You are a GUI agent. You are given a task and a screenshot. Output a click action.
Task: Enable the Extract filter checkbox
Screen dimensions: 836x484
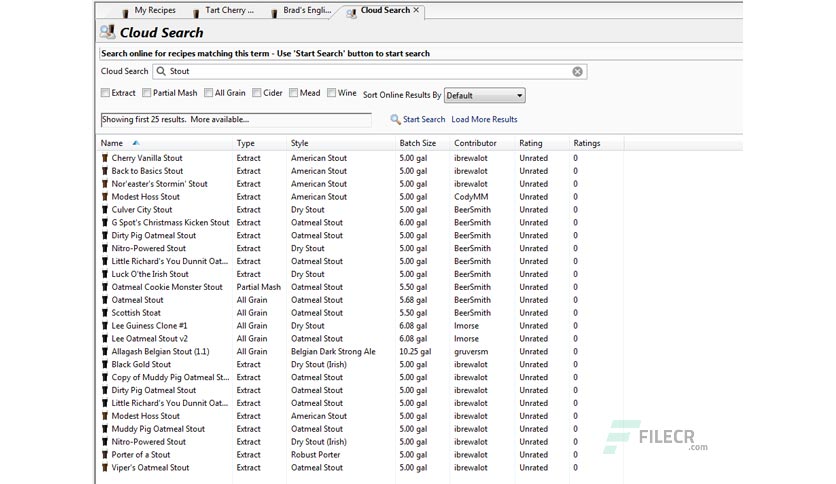pyautogui.click(x=106, y=93)
